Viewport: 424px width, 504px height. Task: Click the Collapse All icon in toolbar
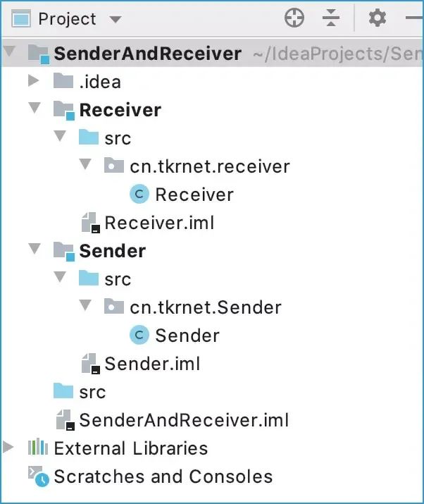click(x=331, y=18)
